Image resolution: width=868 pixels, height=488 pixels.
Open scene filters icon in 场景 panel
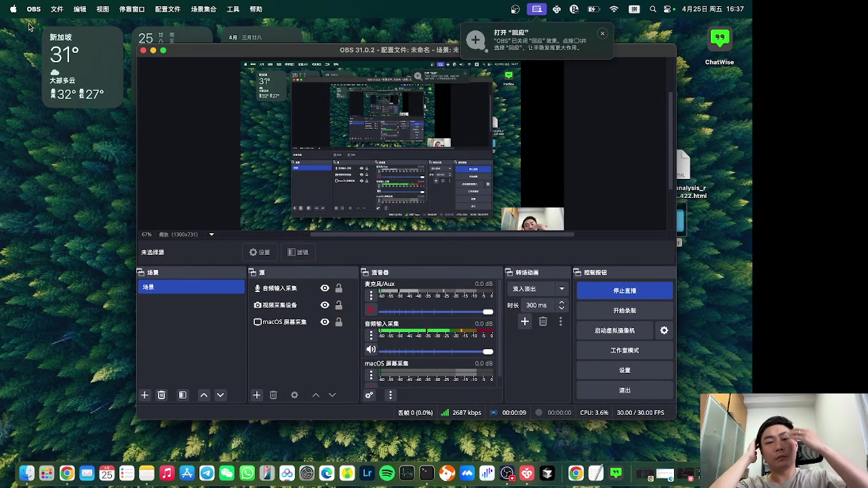click(x=182, y=395)
